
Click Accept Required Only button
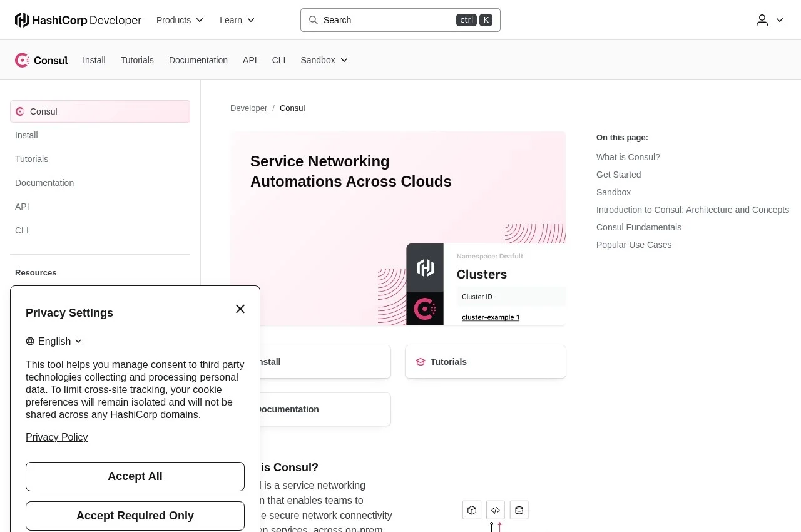(x=135, y=516)
